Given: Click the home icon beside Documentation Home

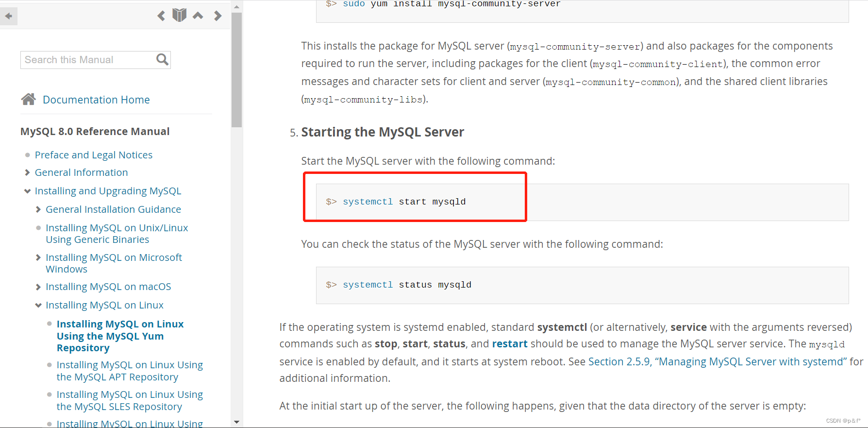Looking at the screenshot, I should (x=29, y=99).
